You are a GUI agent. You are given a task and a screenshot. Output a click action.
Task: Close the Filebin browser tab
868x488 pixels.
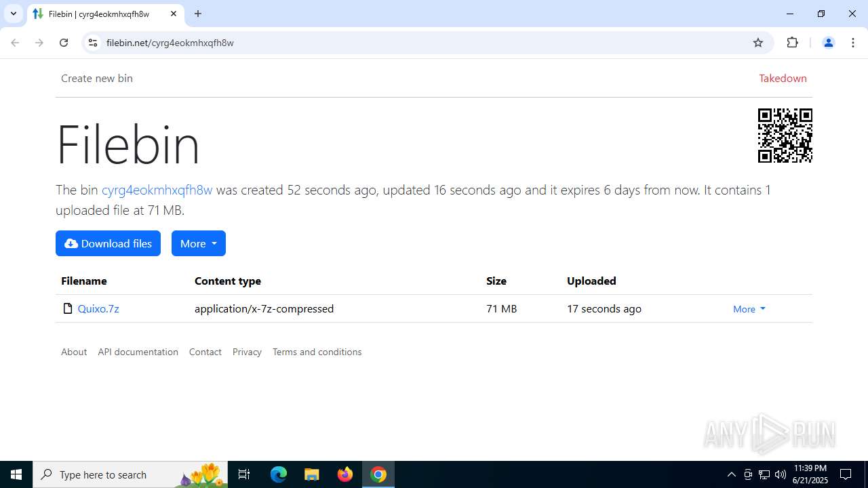pos(173,14)
